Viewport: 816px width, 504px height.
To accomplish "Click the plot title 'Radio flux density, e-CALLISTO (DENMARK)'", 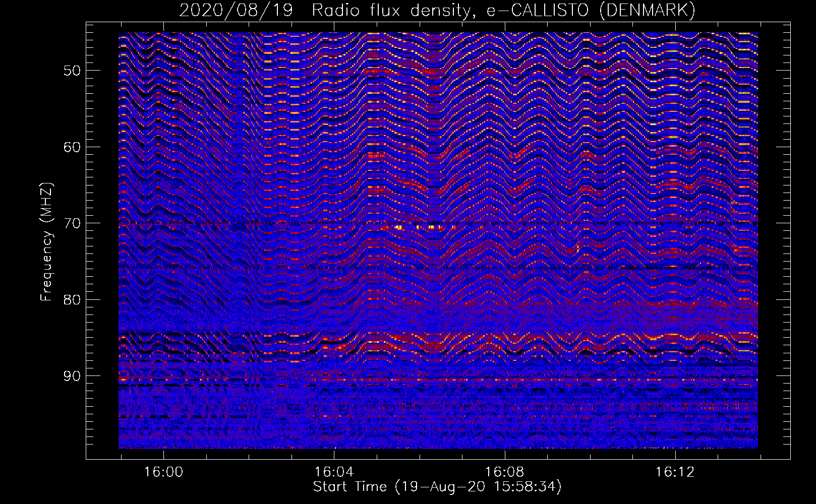I will (503, 11).
